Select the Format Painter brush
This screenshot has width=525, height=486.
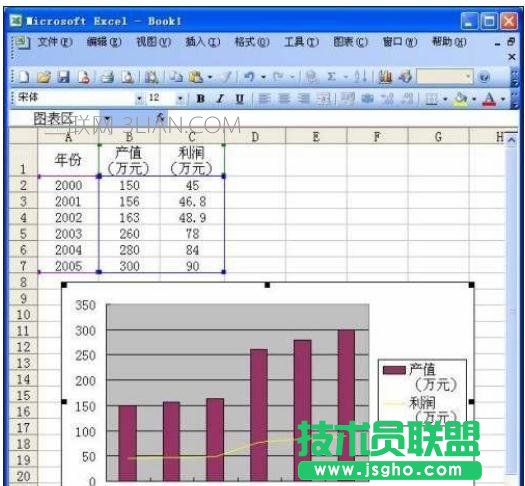click(x=227, y=77)
